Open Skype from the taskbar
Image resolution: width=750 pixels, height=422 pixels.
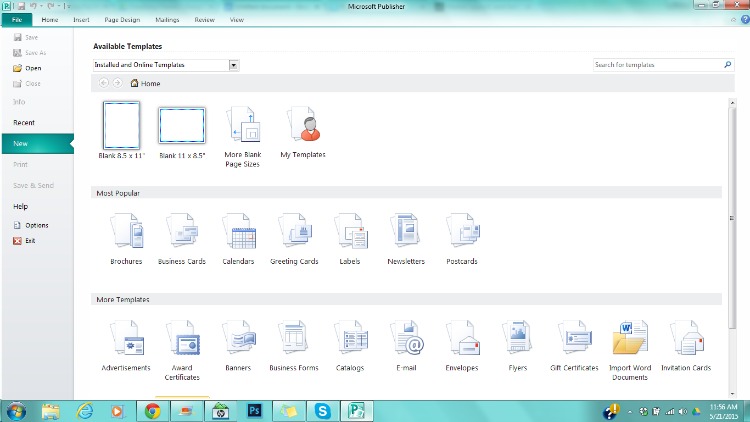pos(322,411)
